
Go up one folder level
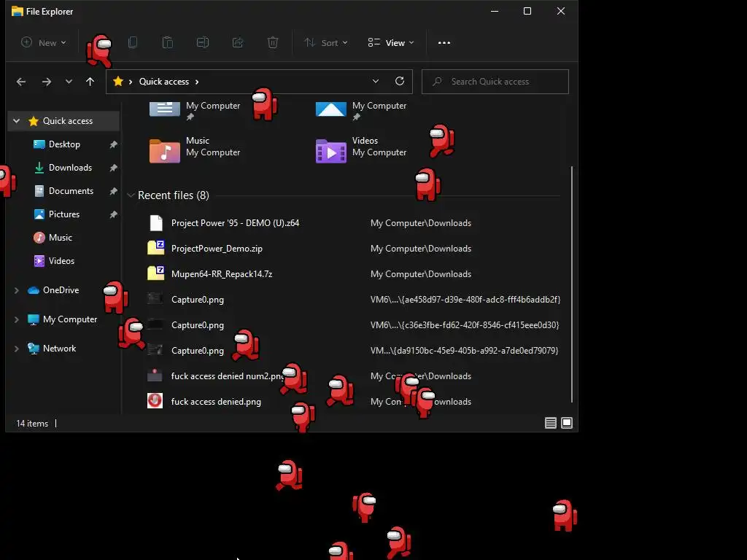click(90, 82)
